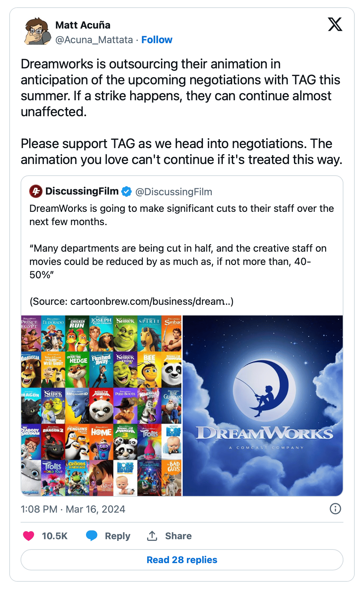Click the Reply label
The height and width of the screenshot is (589, 364).
click(118, 536)
